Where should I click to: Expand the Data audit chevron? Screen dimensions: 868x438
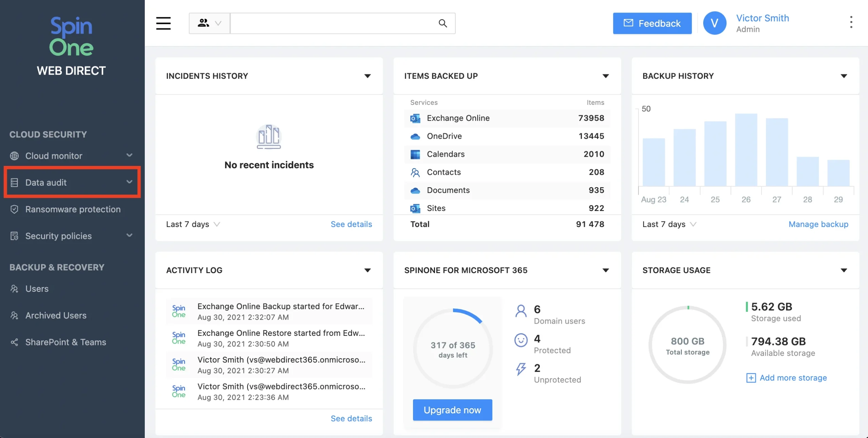point(129,182)
